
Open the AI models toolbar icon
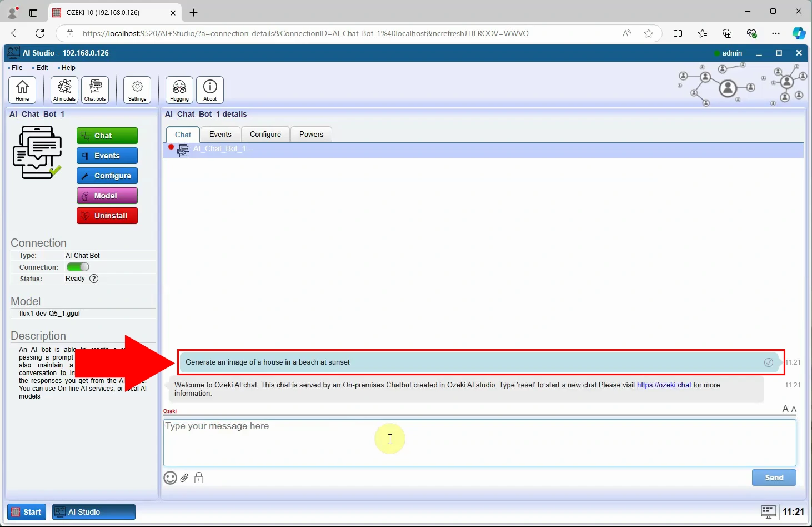click(64, 90)
